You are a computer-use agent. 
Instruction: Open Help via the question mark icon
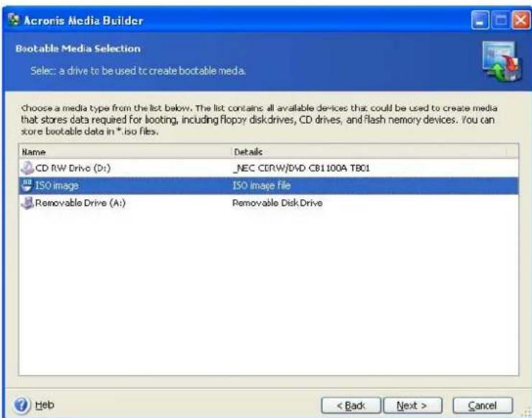(22, 404)
